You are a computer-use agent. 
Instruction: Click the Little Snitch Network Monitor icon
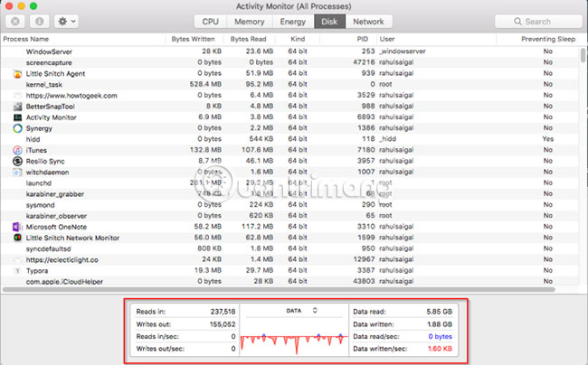click(17, 238)
